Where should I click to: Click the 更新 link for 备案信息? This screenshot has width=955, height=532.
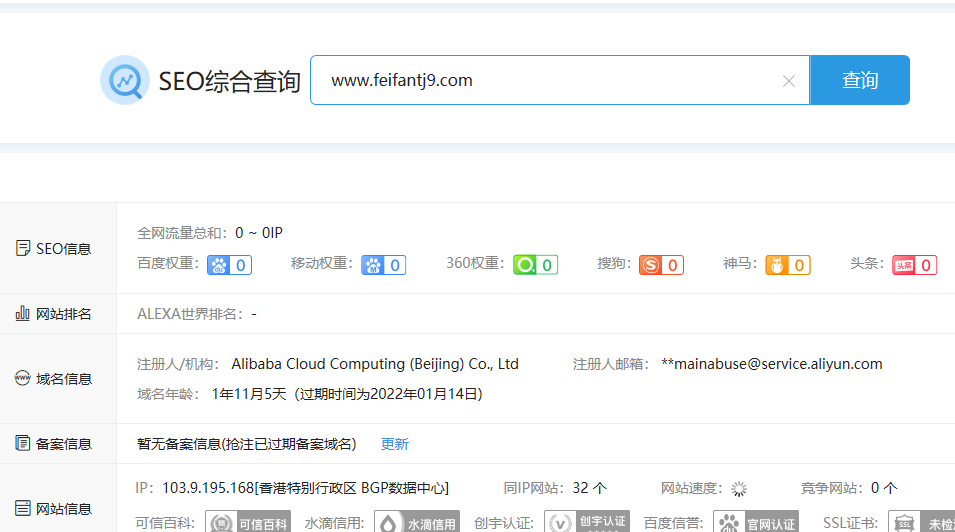[x=395, y=444]
